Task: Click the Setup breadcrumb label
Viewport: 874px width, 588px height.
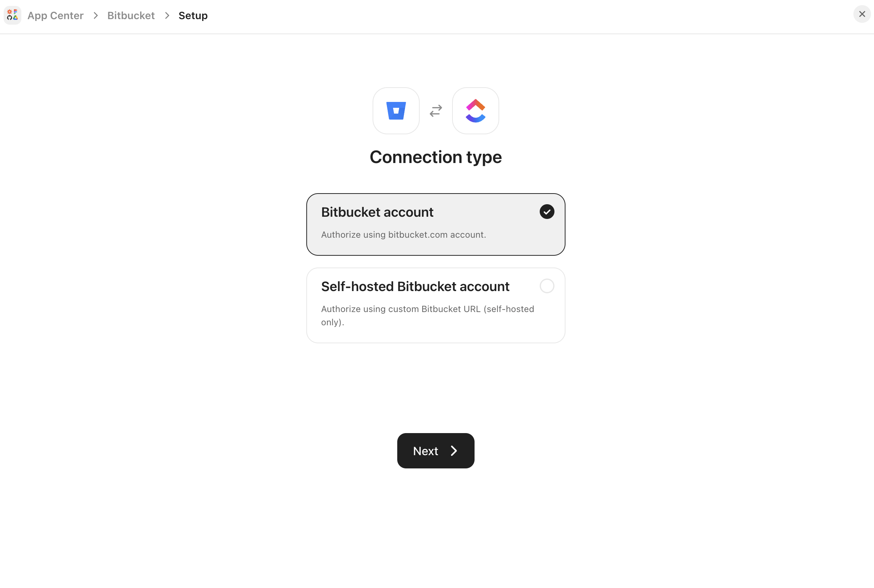Action: (x=193, y=15)
